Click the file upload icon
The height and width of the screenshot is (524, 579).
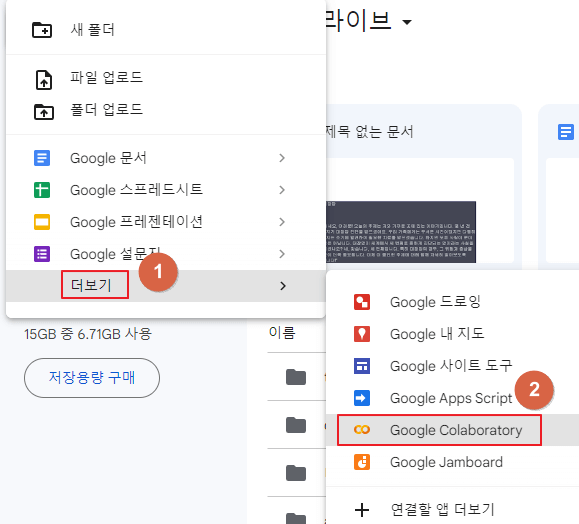44,79
